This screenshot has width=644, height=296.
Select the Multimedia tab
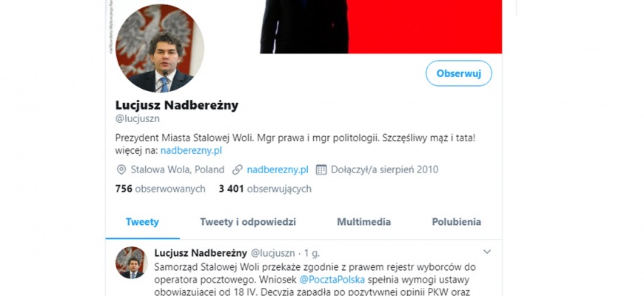[364, 222]
